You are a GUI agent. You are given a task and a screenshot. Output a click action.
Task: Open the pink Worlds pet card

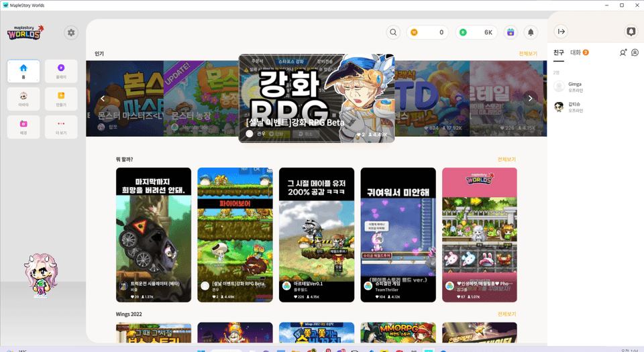(x=479, y=235)
